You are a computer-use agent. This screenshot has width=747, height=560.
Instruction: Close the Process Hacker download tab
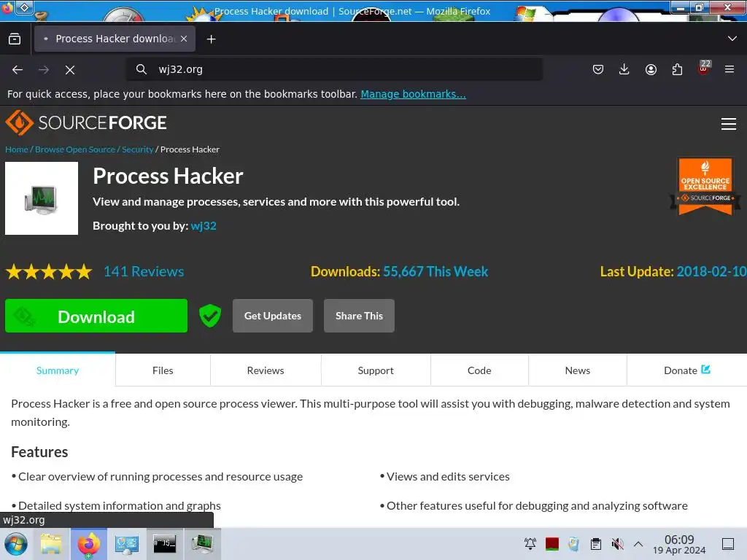(184, 39)
